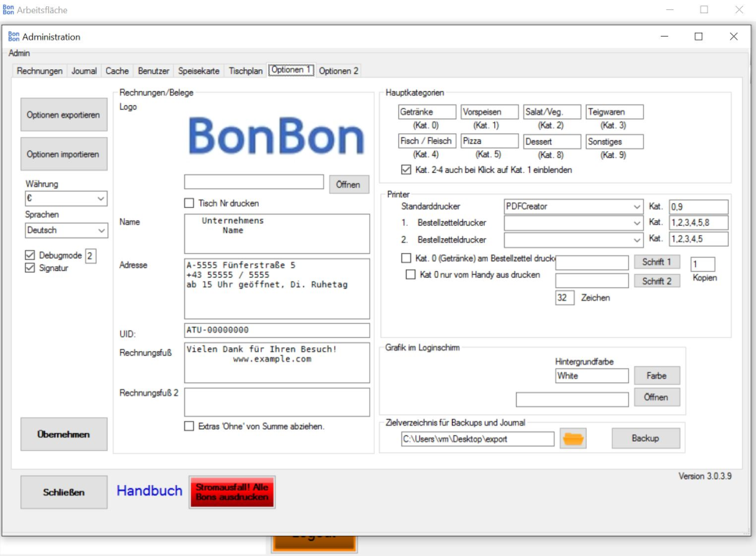Click into the UID text field
Image resolution: width=756 pixels, height=556 pixels.
tap(277, 330)
